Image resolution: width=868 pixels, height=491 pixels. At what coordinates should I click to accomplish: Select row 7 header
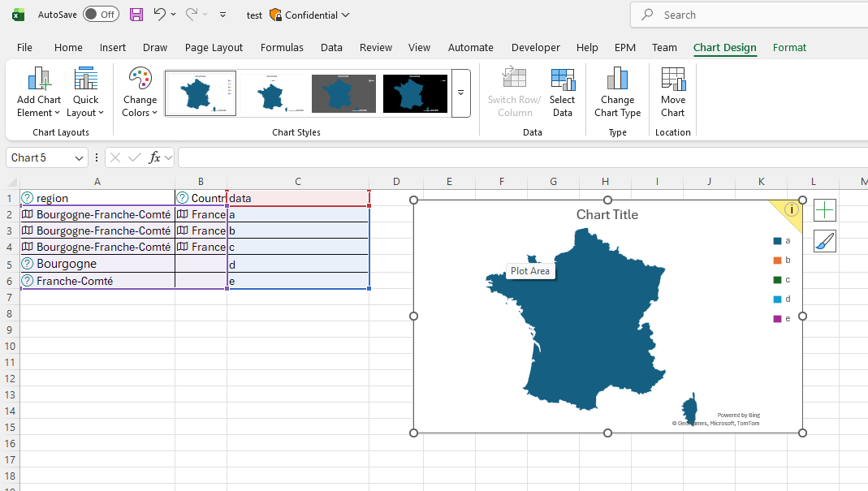(10, 298)
